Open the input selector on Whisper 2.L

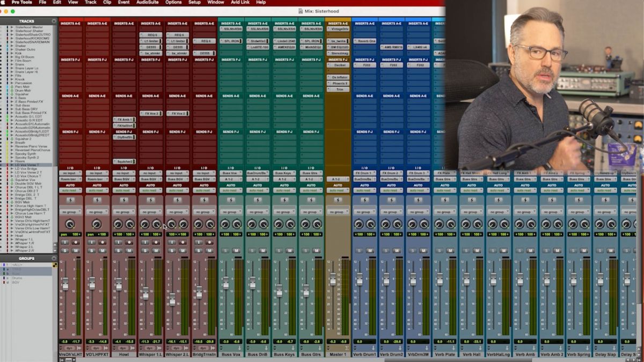(x=177, y=173)
